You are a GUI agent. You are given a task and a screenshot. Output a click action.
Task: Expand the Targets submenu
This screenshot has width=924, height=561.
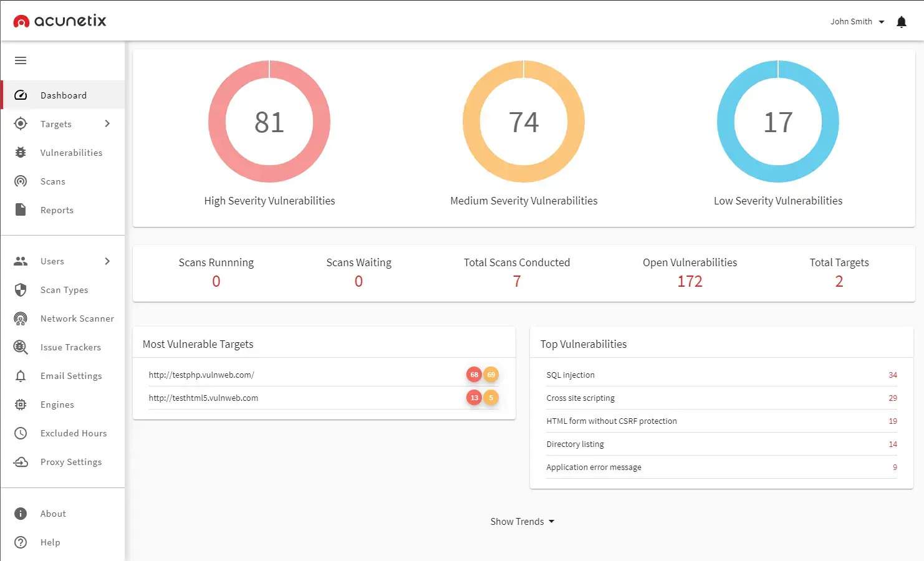[x=107, y=123]
